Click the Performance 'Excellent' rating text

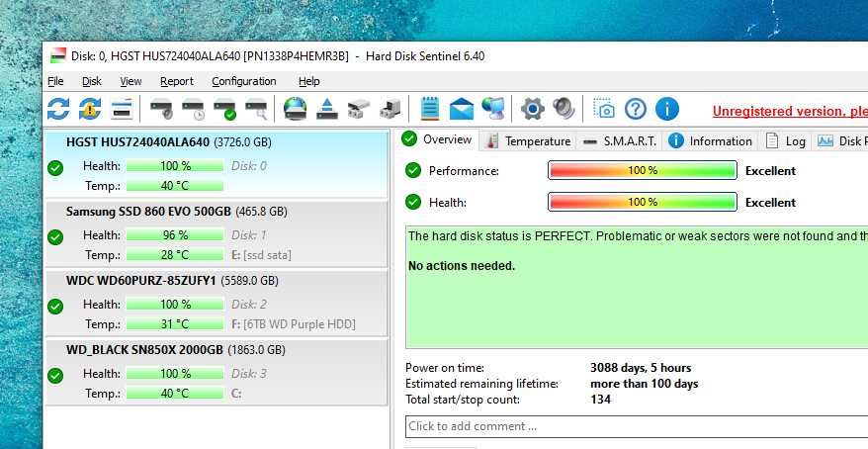pyautogui.click(x=770, y=170)
